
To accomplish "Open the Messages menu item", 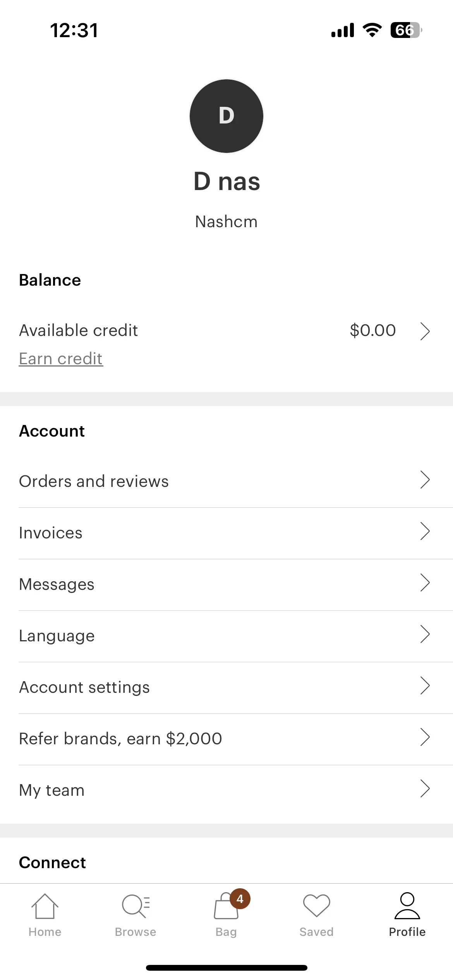I will coord(226,584).
